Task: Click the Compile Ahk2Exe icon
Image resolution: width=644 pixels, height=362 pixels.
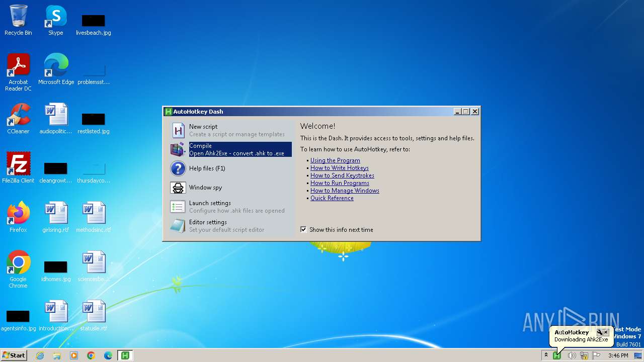Action: [178, 149]
